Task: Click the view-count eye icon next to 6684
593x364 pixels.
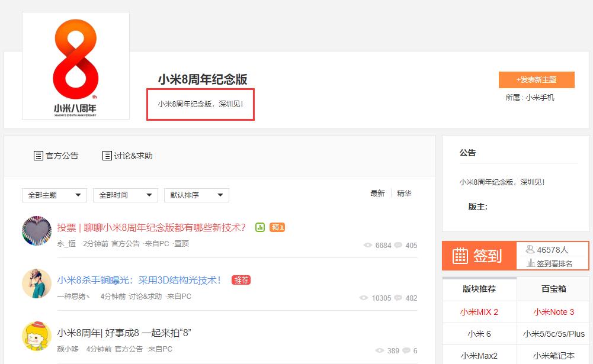Action: (368, 245)
